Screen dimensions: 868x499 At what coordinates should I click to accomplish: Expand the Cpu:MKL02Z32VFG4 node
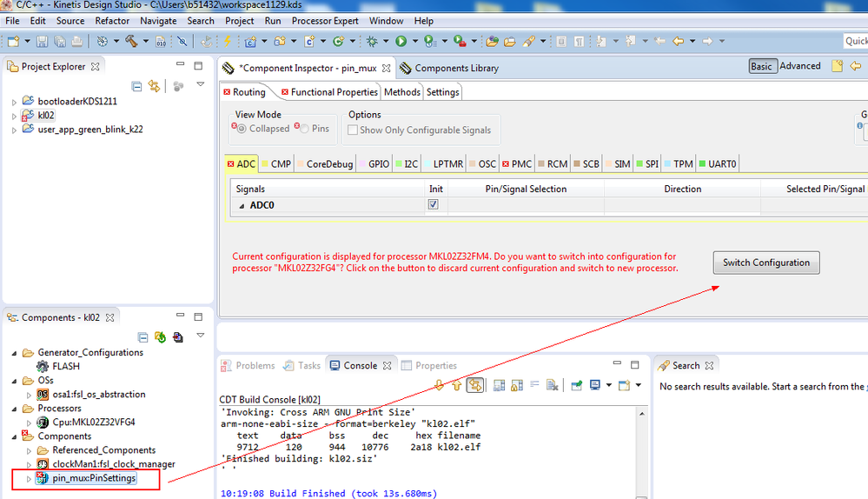(x=29, y=423)
